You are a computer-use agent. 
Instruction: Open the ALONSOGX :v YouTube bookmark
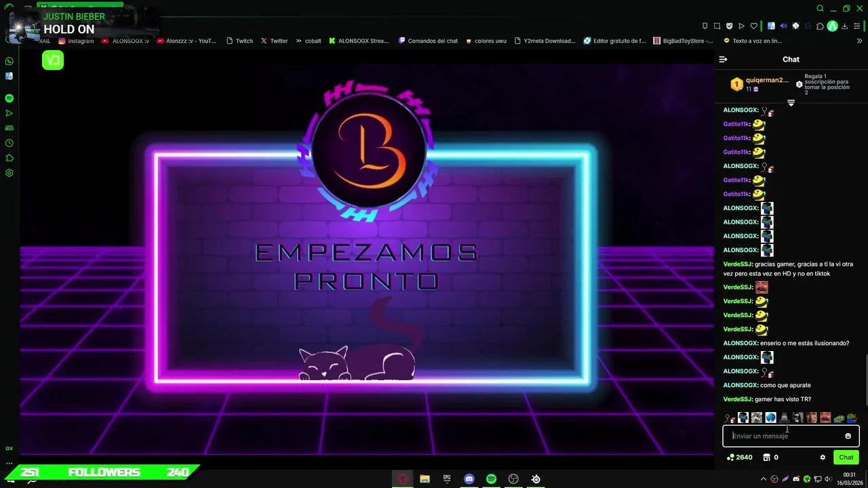tap(125, 41)
